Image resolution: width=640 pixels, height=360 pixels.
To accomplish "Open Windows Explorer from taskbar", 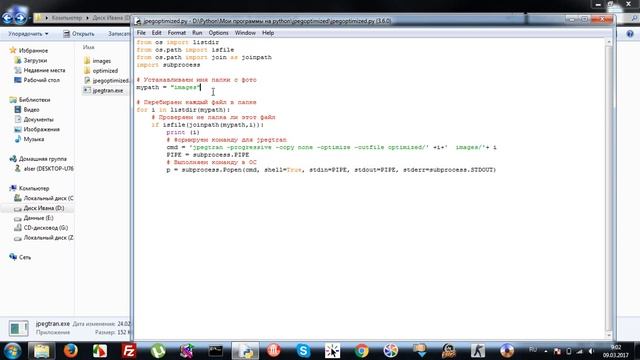I will click(41, 351).
